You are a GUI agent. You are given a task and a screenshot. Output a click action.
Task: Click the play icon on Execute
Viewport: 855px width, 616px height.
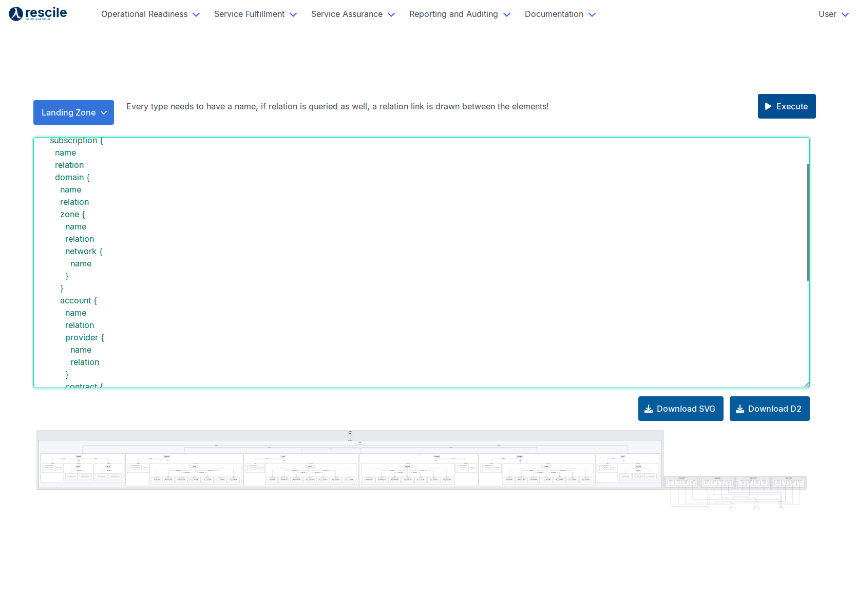coord(768,106)
